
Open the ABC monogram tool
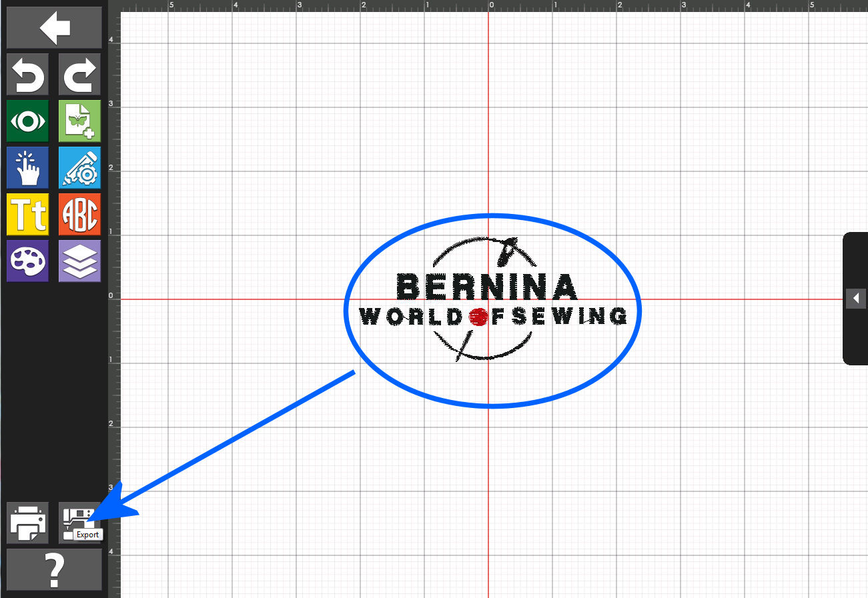(79, 214)
